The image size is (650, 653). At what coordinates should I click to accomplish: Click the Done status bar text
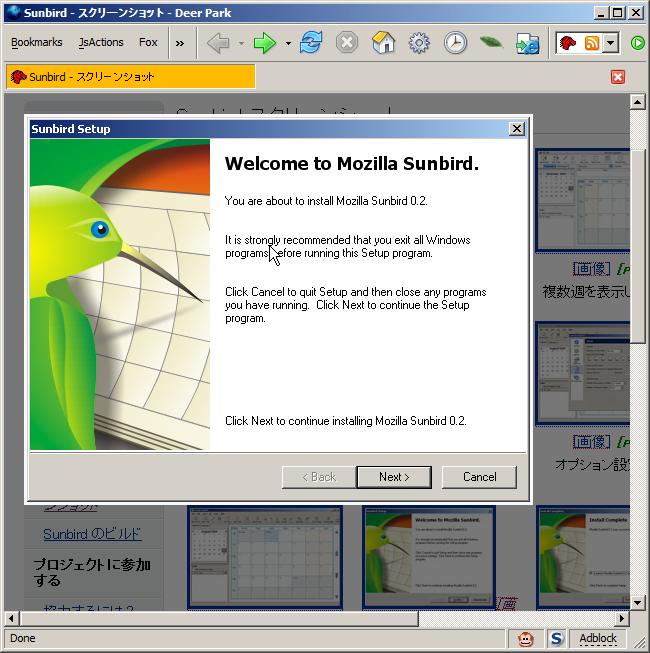coord(22,638)
